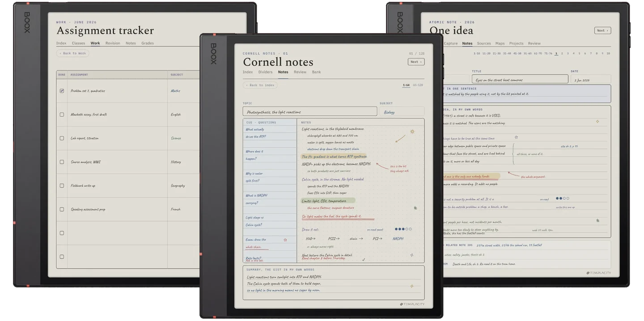Switch to Maps tab in One idea

pos(500,43)
